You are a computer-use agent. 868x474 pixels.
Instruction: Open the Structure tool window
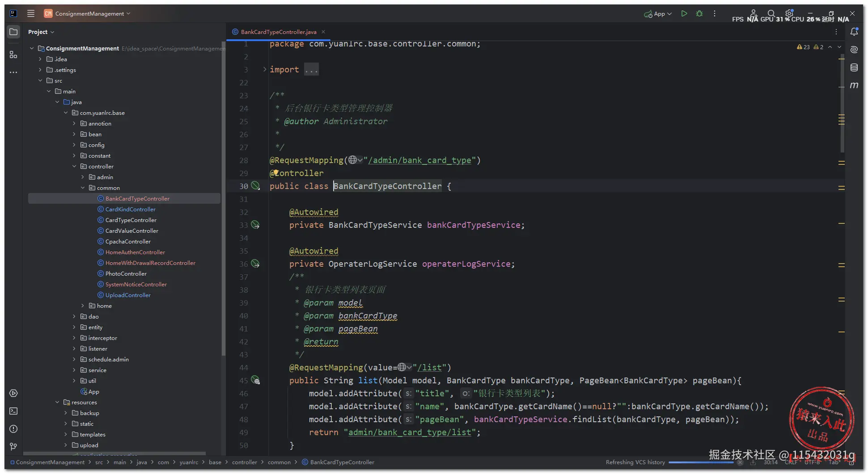point(13,55)
